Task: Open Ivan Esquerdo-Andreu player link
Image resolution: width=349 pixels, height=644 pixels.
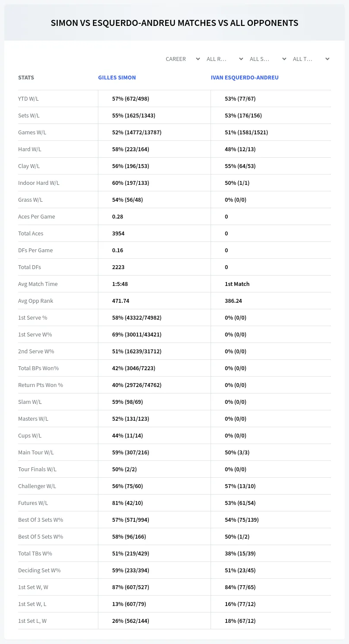Action: coord(245,78)
